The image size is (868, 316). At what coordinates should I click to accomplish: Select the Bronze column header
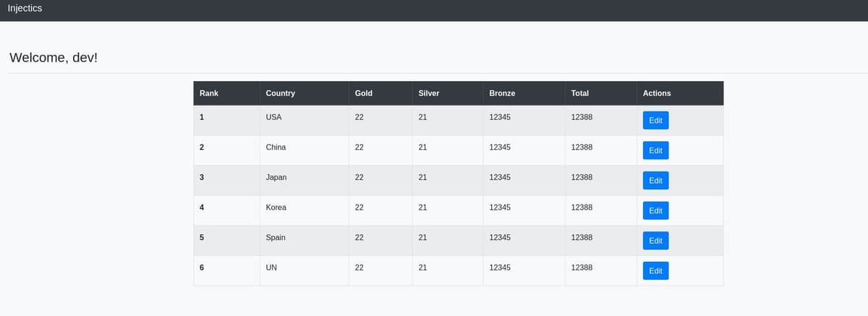502,93
